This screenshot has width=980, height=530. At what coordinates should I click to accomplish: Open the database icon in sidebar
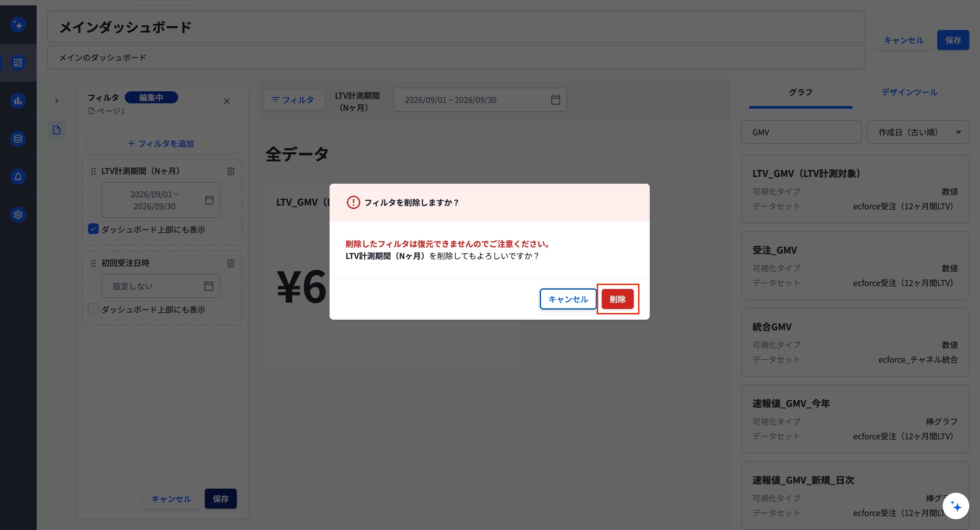(18, 139)
